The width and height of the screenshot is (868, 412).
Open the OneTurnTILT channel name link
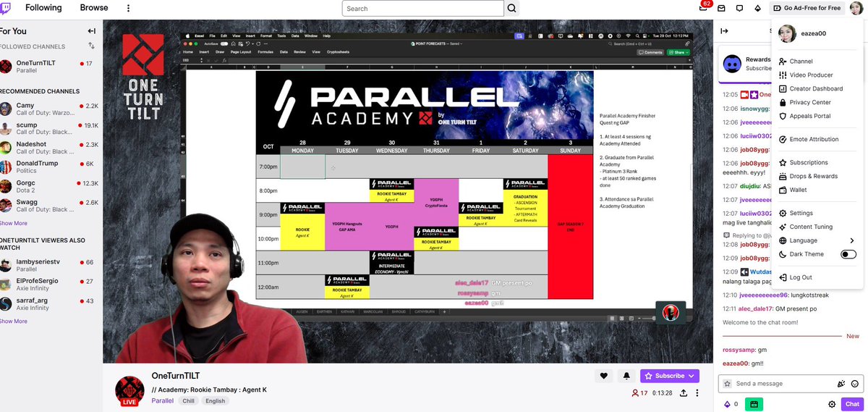point(175,376)
